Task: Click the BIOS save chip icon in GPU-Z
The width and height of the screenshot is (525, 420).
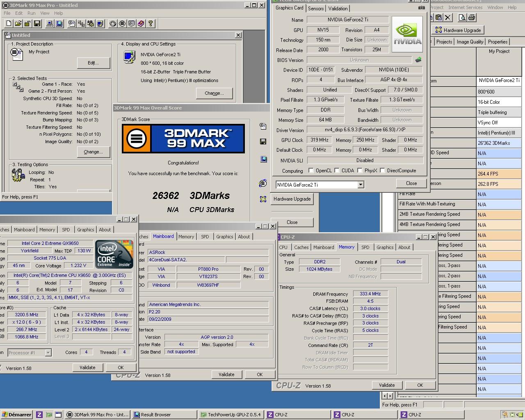Action: pos(418,60)
